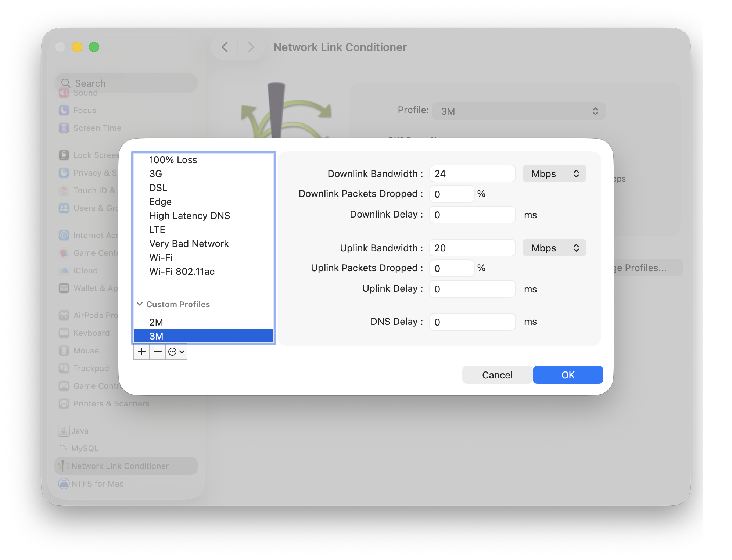Open the ellipsis action menu below list
The image size is (732, 560).
pyautogui.click(x=176, y=352)
